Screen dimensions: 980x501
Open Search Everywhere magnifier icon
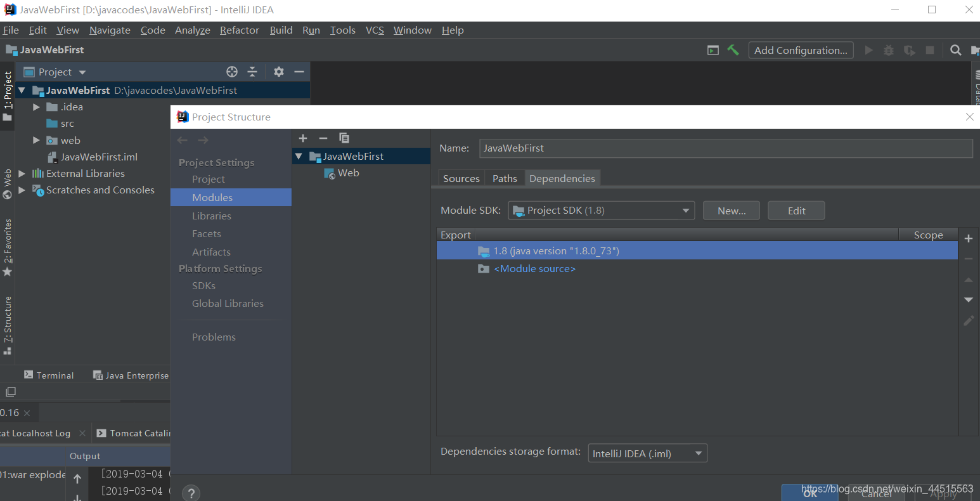[956, 50]
